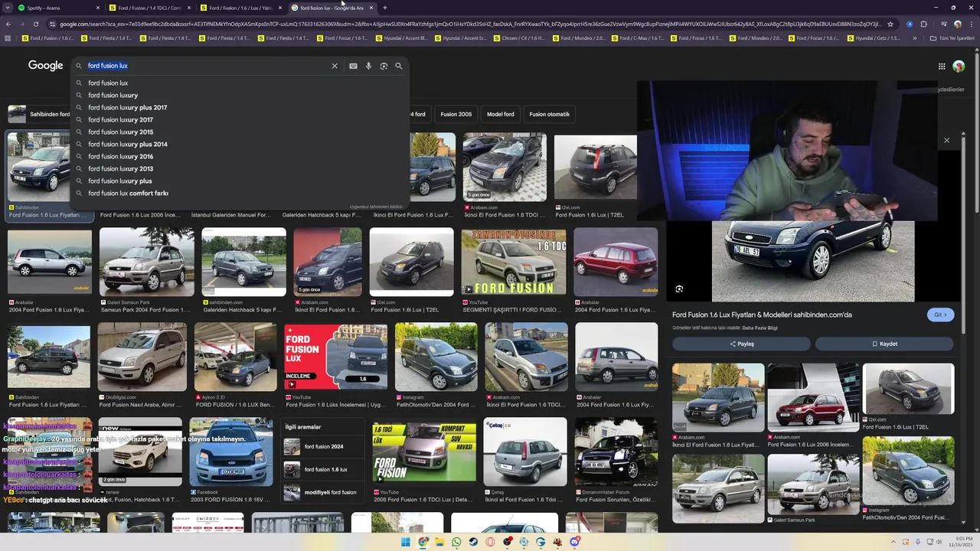Open a new Chrome tab
The width and height of the screenshot is (980, 551).
(385, 8)
